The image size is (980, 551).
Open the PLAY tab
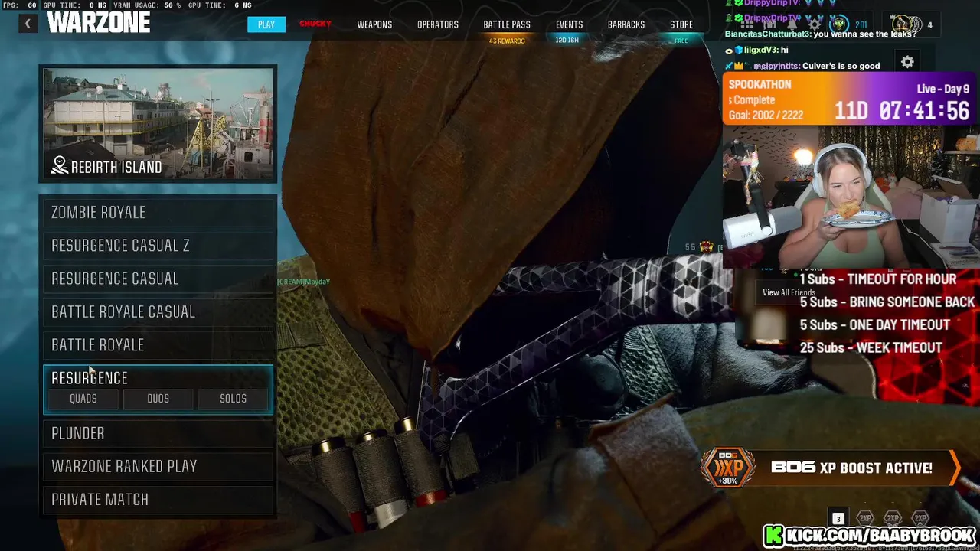tap(266, 24)
